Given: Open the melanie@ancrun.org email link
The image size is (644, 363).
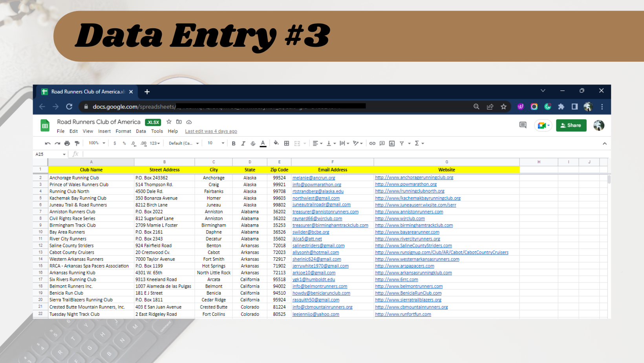Looking at the screenshot, I should pos(314,178).
